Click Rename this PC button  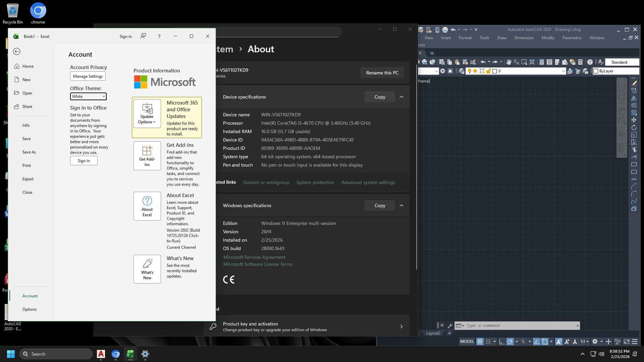pos(382,73)
